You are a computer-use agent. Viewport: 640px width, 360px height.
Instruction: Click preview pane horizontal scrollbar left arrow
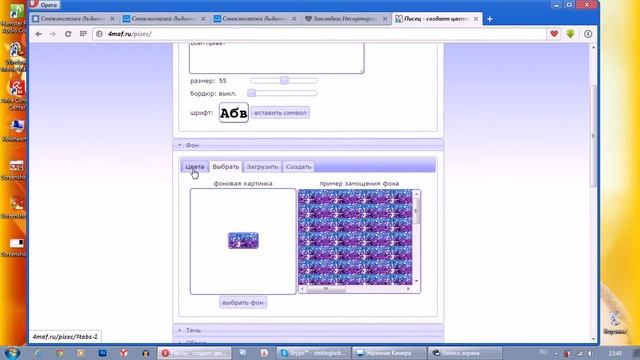coord(302,289)
